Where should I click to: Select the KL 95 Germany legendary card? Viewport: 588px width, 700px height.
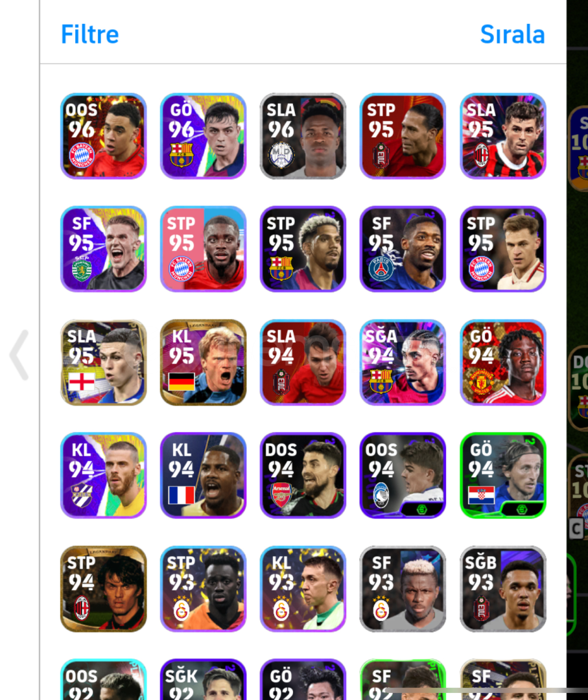tap(203, 362)
